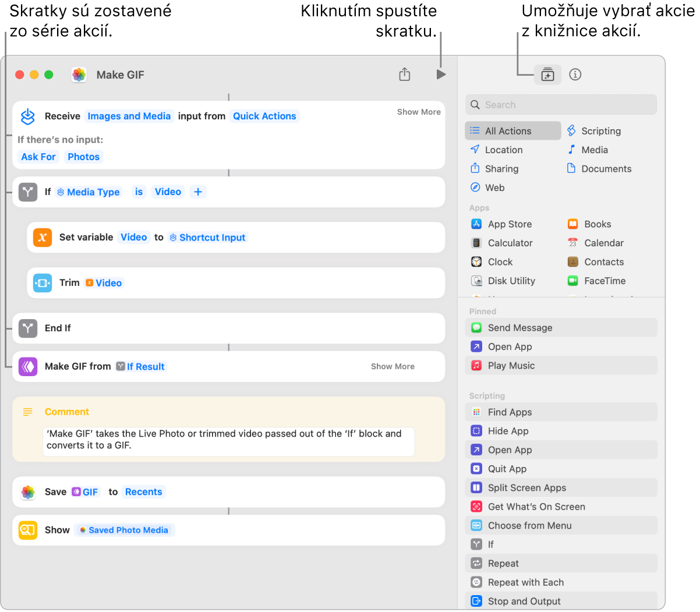This screenshot has height=612, width=700.
Task: Select Web category
Action: 487,188
